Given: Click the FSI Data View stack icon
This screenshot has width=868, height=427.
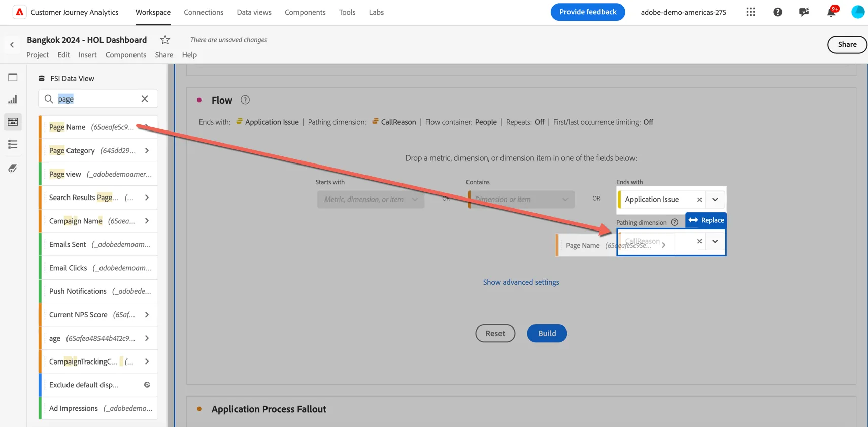Looking at the screenshot, I should (x=42, y=78).
